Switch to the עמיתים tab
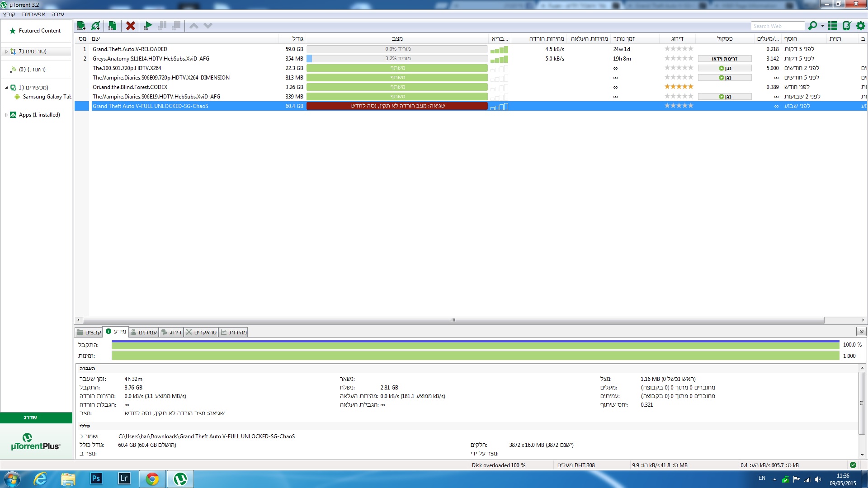 coord(143,332)
